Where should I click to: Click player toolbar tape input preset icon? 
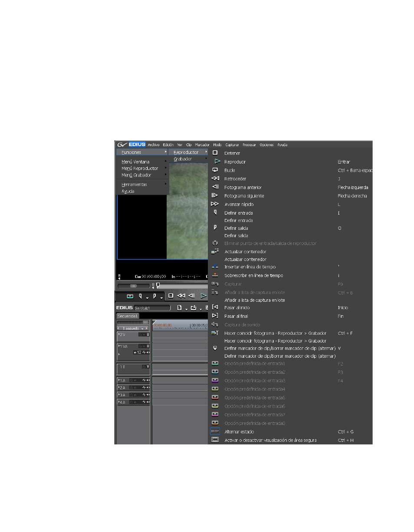(130, 296)
